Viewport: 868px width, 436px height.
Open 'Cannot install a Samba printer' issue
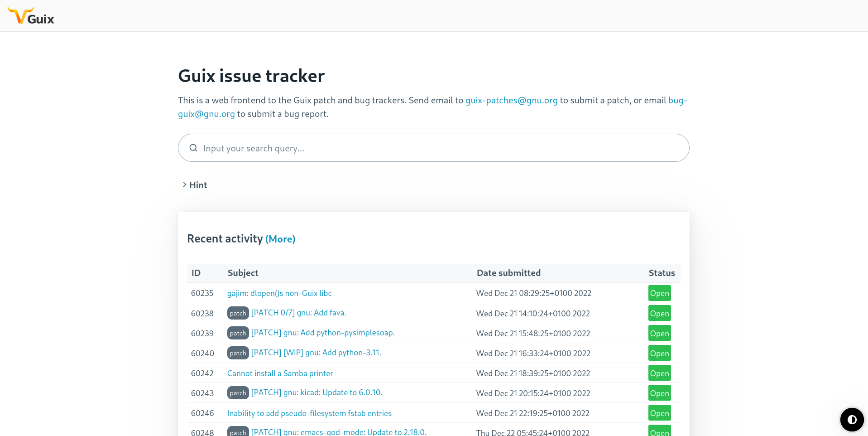280,373
